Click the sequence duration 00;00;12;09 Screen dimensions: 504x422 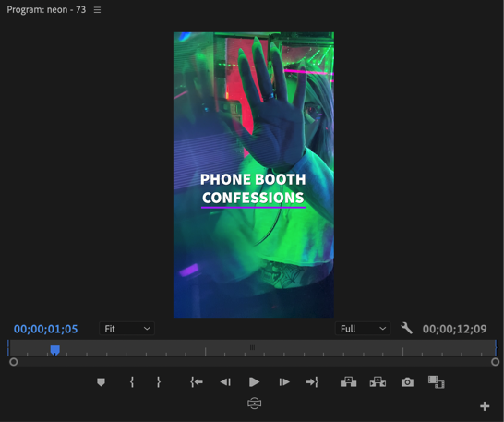point(454,329)
